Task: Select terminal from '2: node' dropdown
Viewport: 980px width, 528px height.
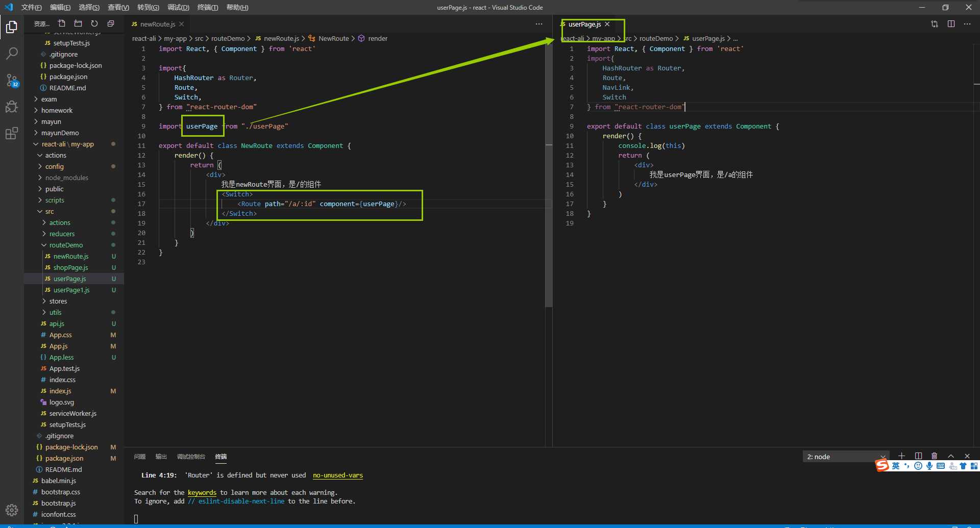Action: [x=846, y=457]
